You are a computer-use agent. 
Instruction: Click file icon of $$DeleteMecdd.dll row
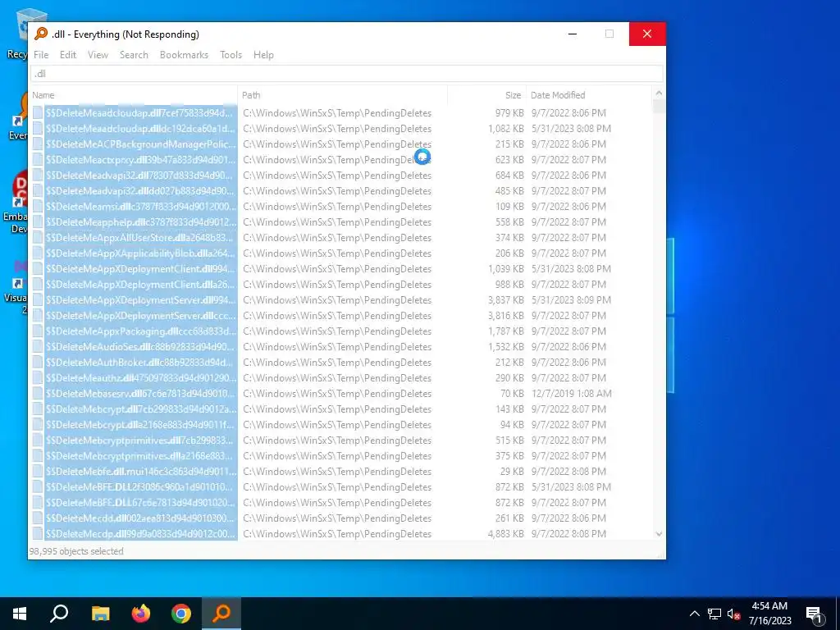(38, 518)
